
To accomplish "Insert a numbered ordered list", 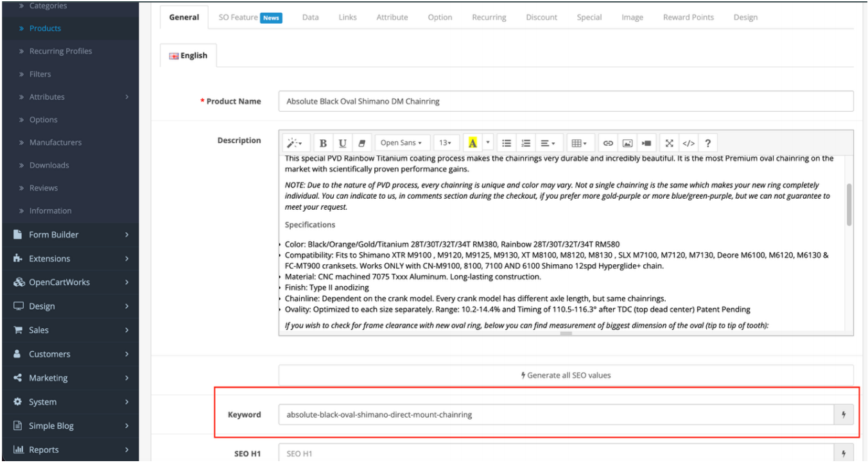I will point(526,142).
